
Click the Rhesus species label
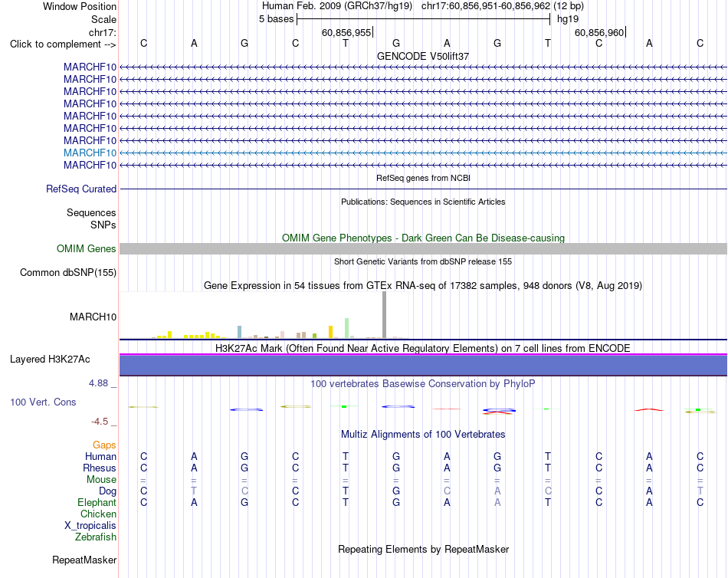(x=100, y=468)
